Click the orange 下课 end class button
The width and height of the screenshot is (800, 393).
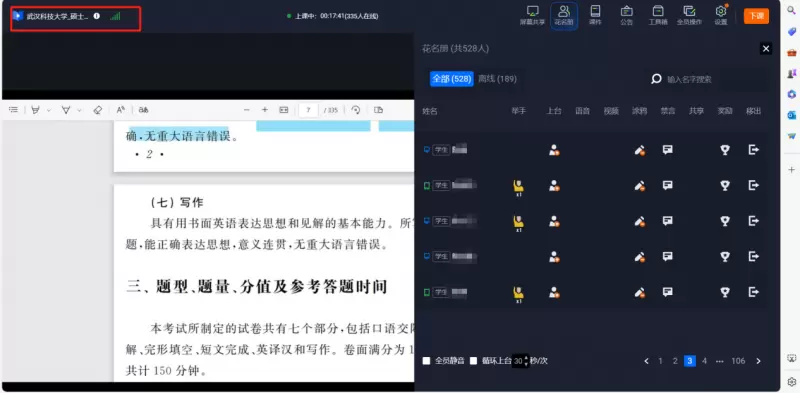tap(756, 16)
